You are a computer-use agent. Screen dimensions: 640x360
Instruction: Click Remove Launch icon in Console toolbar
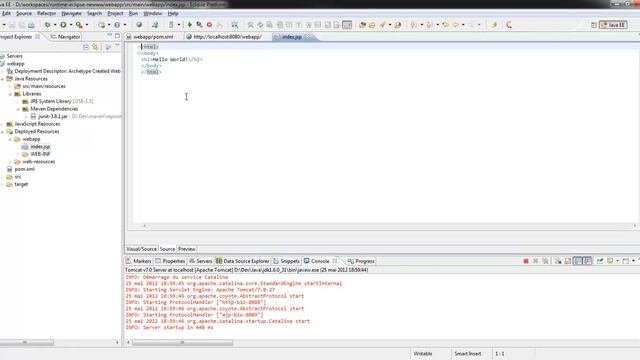coord(536,261)
